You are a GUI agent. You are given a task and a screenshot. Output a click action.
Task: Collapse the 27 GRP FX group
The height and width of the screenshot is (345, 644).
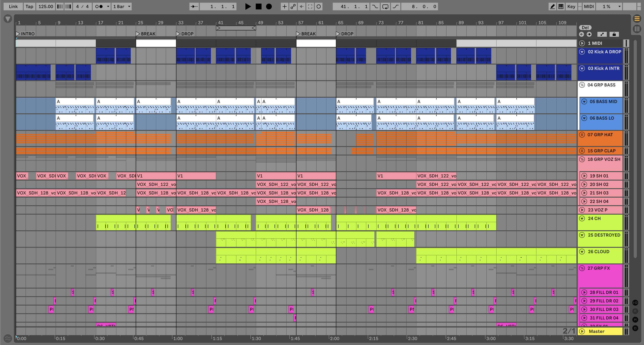coord(582,268)
